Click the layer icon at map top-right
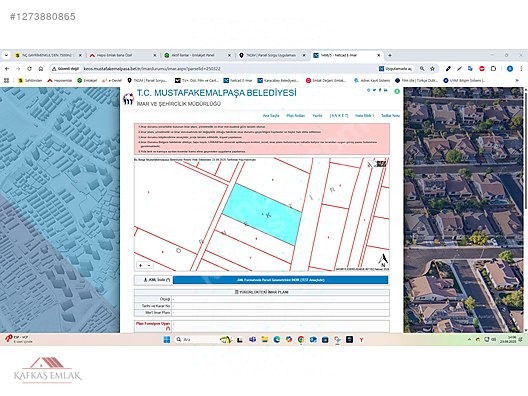 tap(381, 164)
